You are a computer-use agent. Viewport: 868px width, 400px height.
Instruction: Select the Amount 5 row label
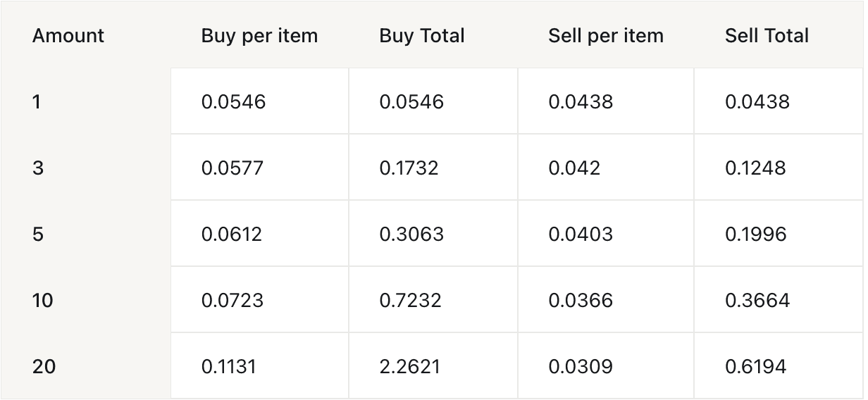coord(38,235)
